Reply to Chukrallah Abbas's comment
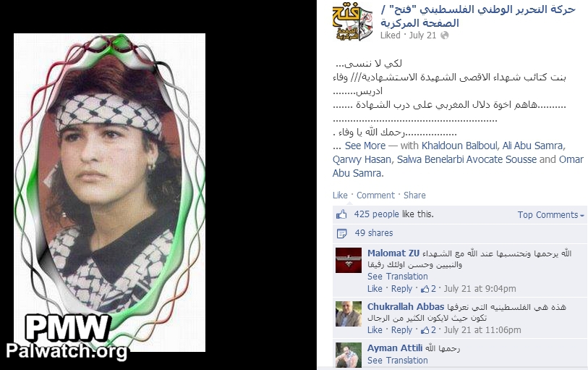The image size is (588, 370). pos(401,330)
